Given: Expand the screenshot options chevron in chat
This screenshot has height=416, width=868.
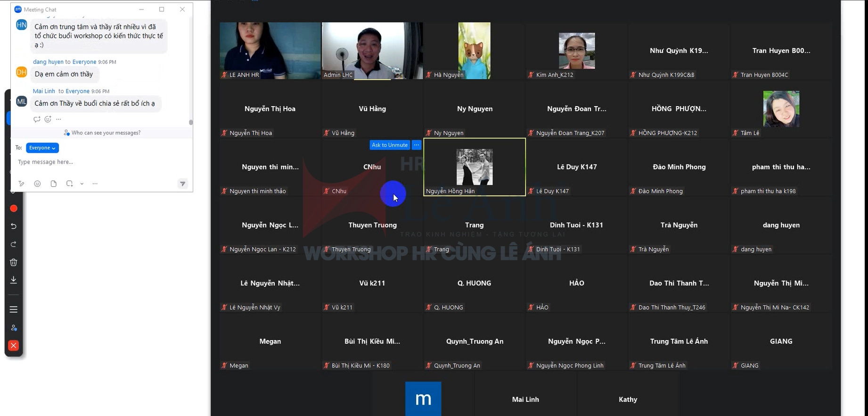Looking at the screenshot, I should (82, 183).
